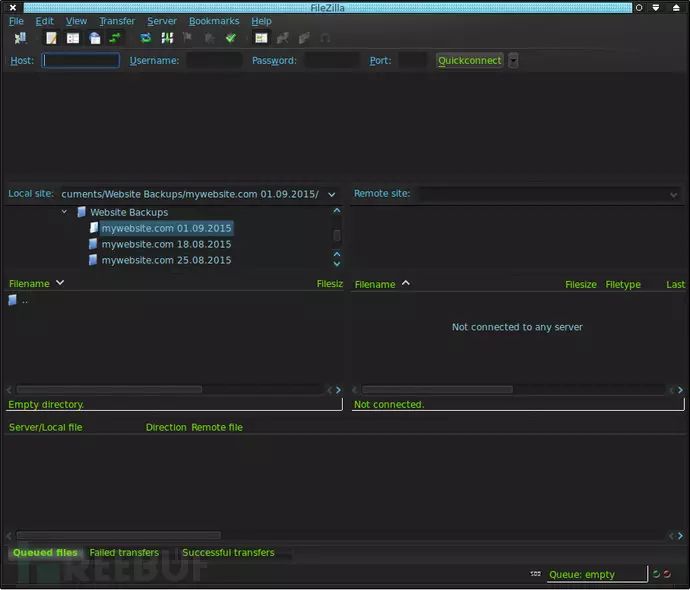Click the Refresh file lists icon
Screen dimensions: 690x590
click(146, 38)
